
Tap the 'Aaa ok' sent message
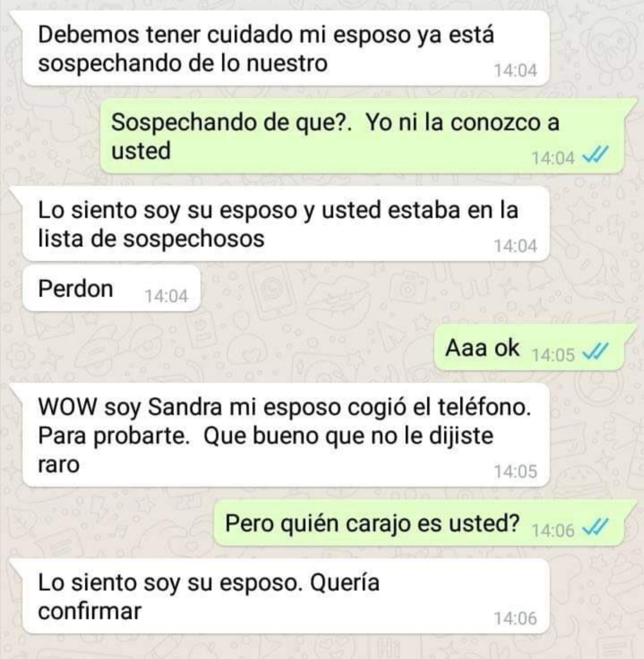click(529, 347)
